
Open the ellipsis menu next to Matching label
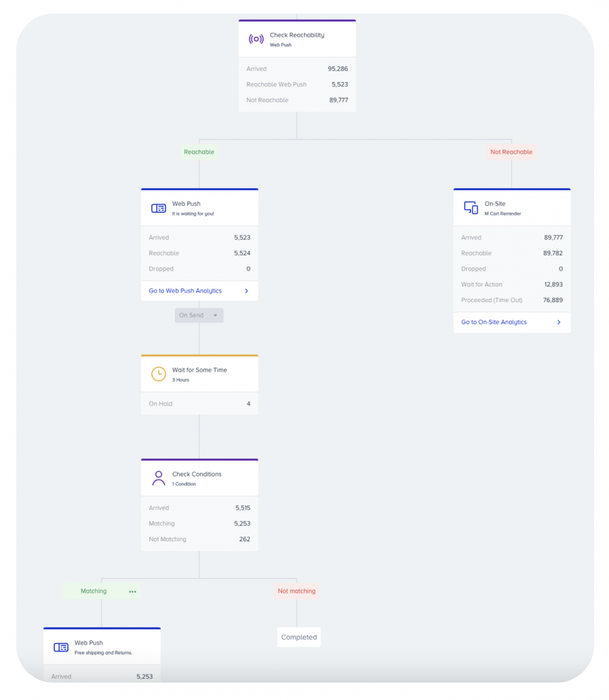132,591
